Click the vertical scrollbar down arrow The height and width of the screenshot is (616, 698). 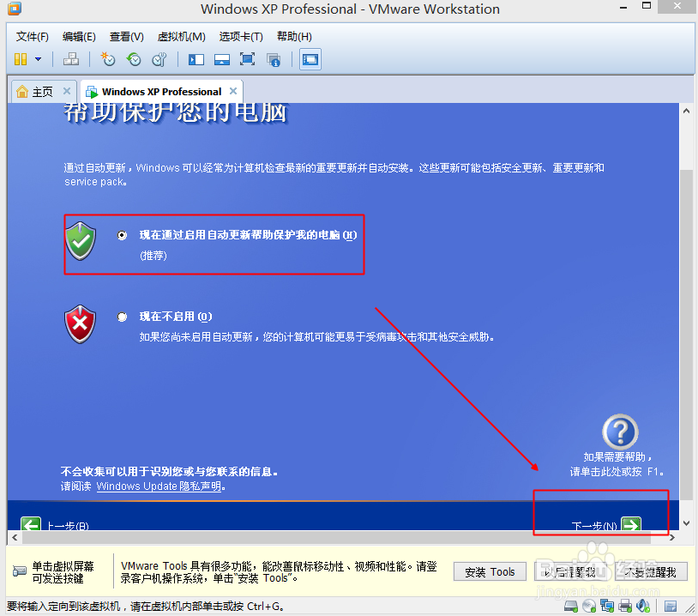pyautogui.click(x=687, y=523)
